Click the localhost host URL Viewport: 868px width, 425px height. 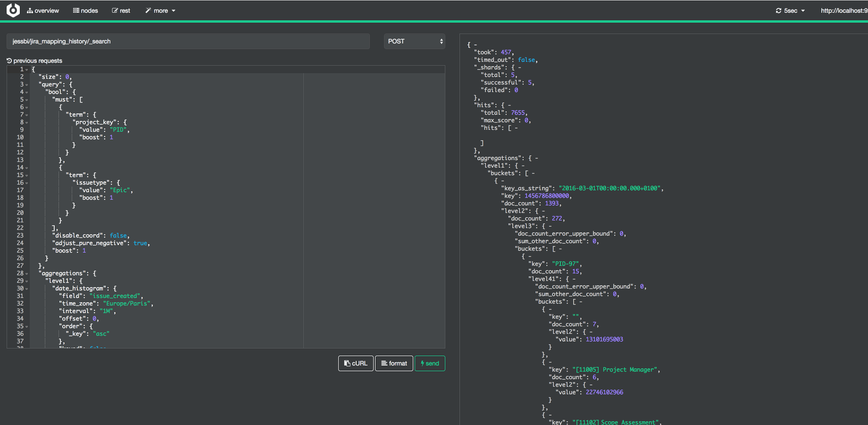tap(844, 10)
